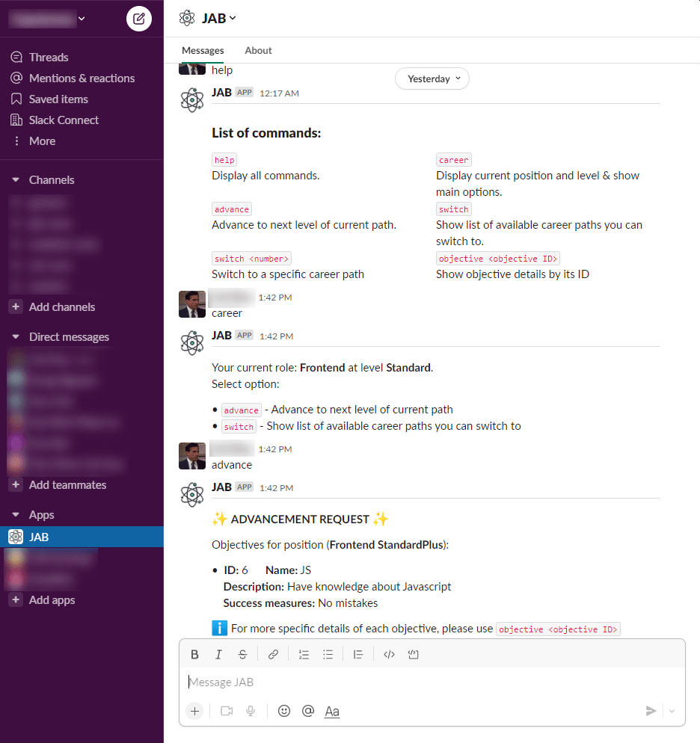Viewport: 700px width, 743px height.
Task: Collapse the Apps section
Action: point(16,514)
